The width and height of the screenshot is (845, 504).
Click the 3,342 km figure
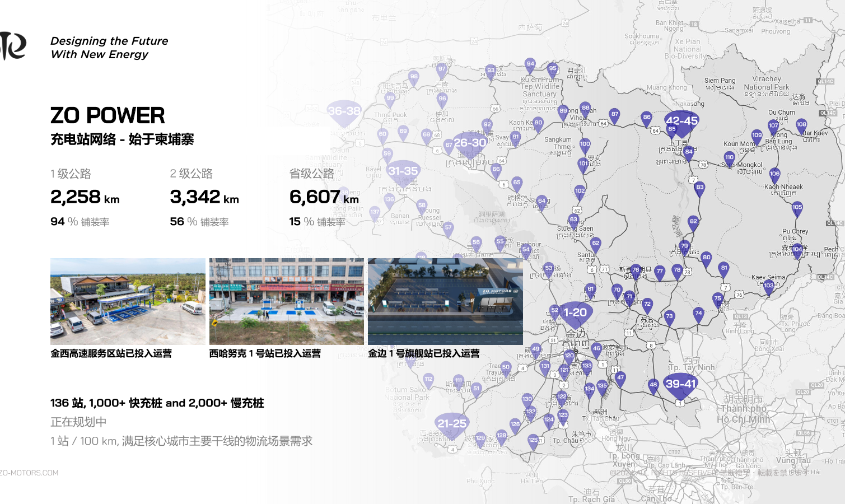(x=204, y=197)
